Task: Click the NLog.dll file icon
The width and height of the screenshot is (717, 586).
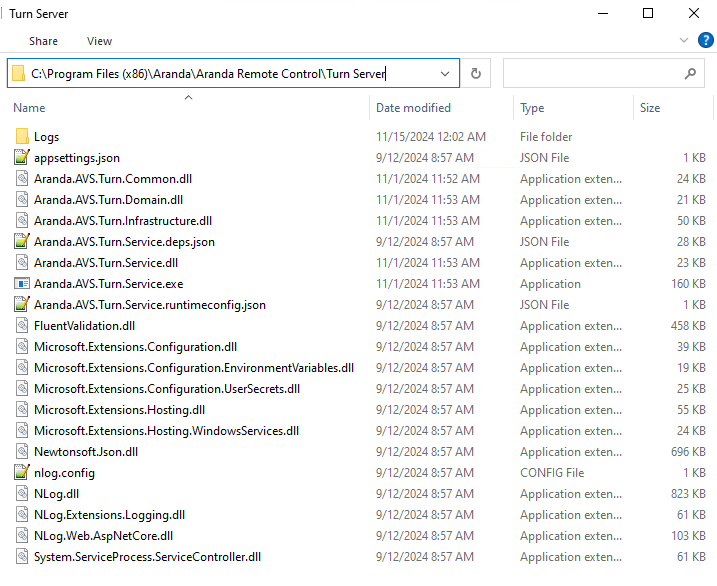Action: point(21,494)
